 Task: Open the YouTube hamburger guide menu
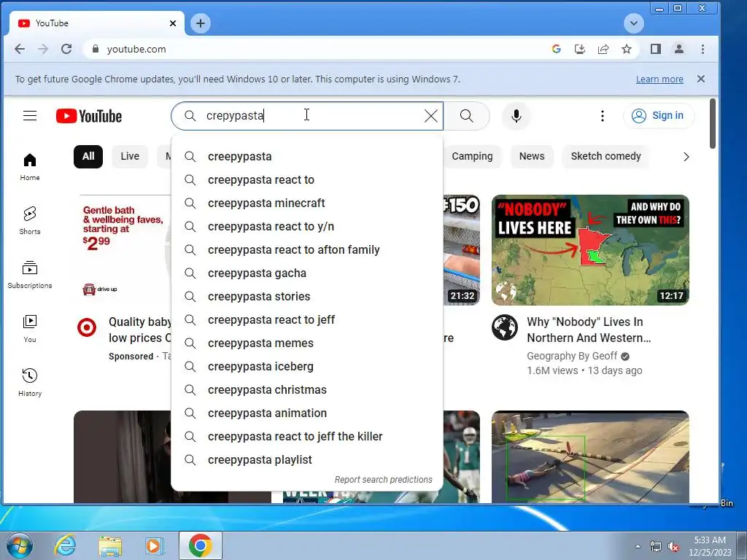click(30, 116)
